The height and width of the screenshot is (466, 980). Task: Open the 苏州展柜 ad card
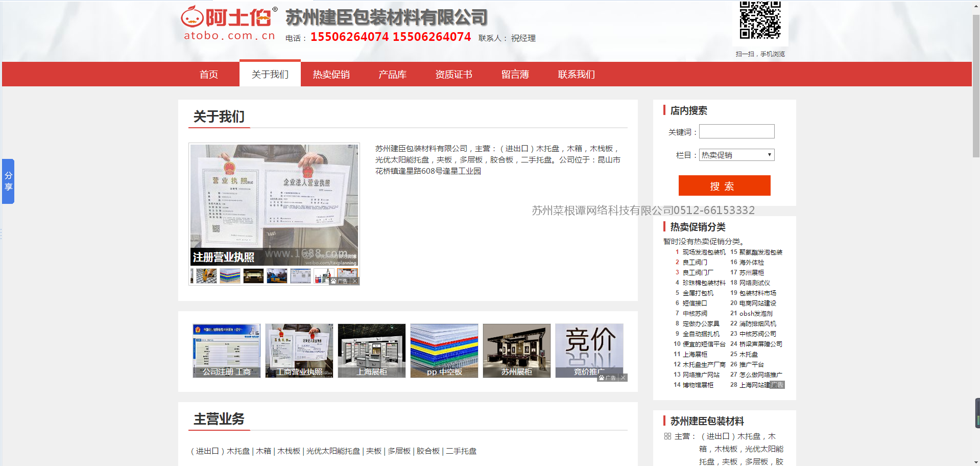click(517, 351)
